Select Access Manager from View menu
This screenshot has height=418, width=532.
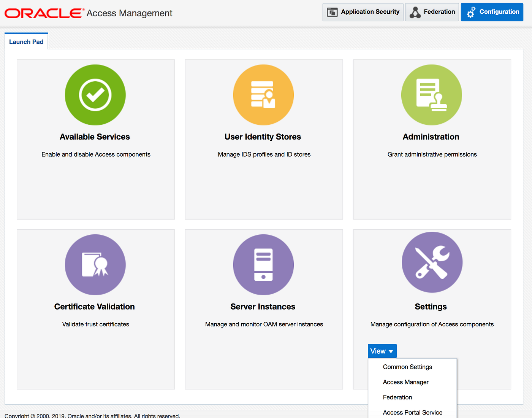click(x=406, y=382)
